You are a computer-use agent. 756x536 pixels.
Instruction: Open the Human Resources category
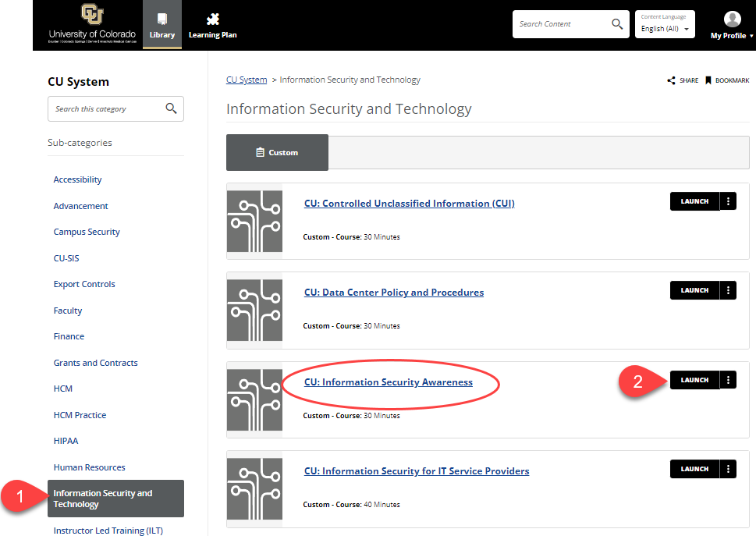[89, 467]
